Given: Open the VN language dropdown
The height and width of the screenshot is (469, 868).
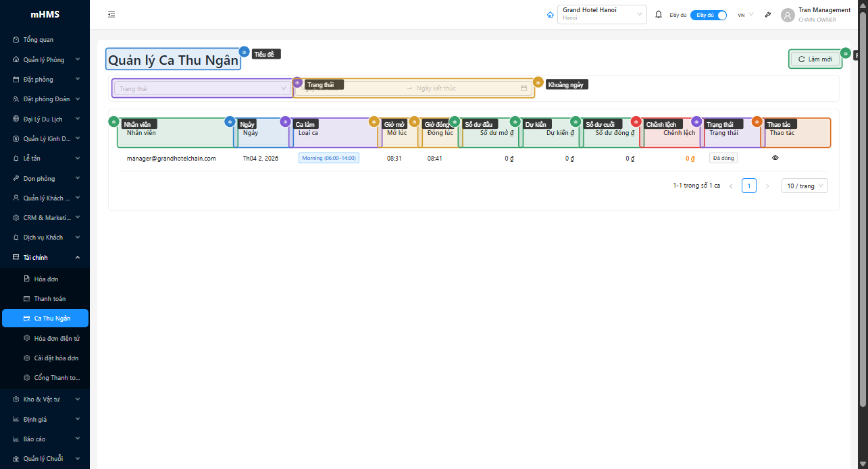Looking at the screenshot, I should (745, 15).
